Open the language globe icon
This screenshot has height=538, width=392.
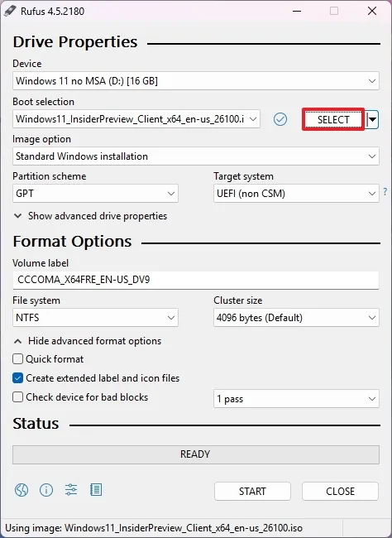pyautogui.click(x=22, y=490)
